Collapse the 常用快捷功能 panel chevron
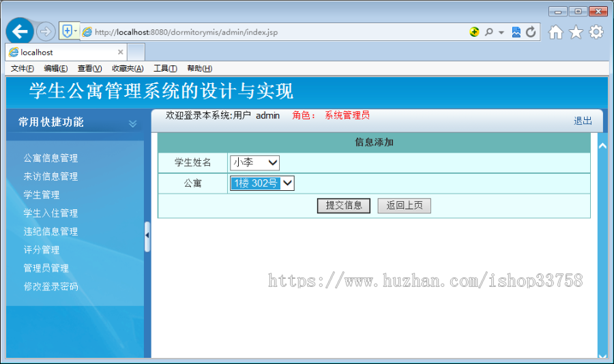Viewport: 614px width, 364px height. pos(133,123)
